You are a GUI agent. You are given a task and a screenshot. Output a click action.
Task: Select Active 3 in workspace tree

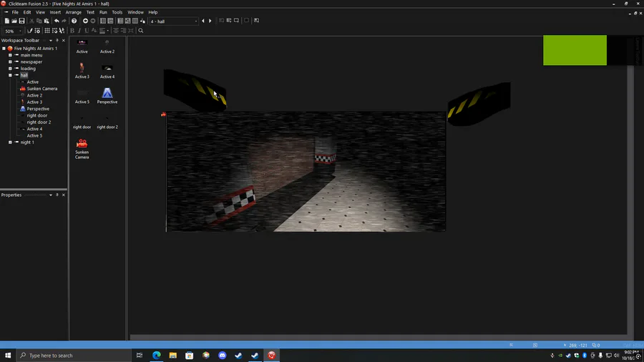pyautogui.click(x=34, y=102)
